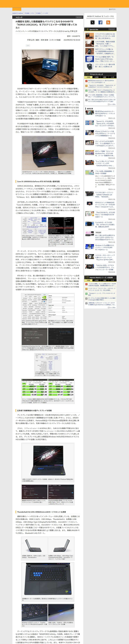129x644 pixels.
Task: Open the G-Master Hydro Z790 Cube link
Action: point(105,59)
